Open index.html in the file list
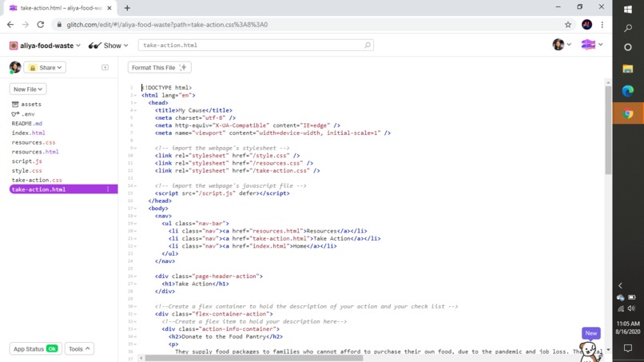The image size is (644, 362). tap(28, 133)
